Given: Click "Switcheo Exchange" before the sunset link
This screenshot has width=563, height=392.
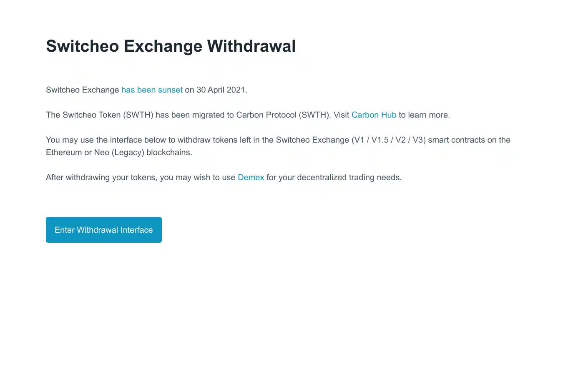Looking at the screenshot, I should point(82,90).
